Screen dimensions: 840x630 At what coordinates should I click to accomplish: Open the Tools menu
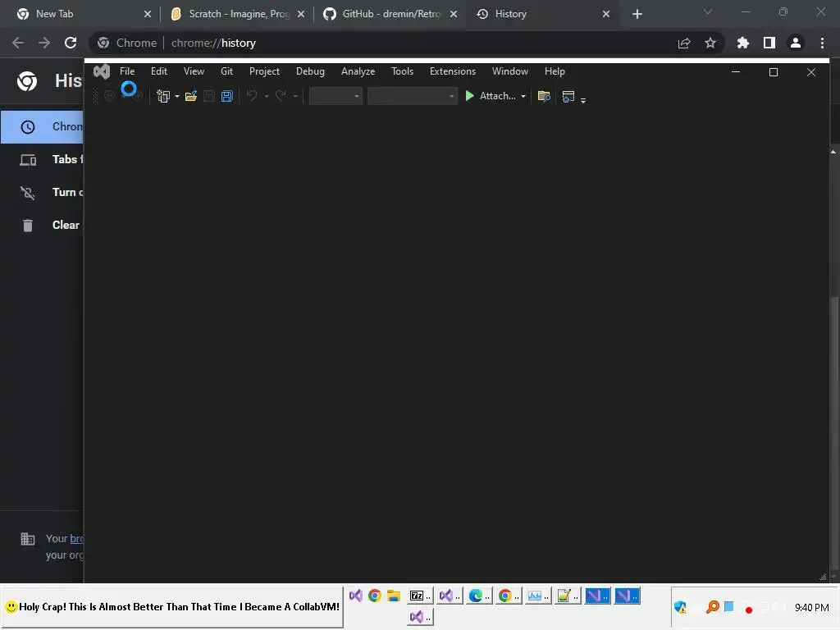click(402, 71)
